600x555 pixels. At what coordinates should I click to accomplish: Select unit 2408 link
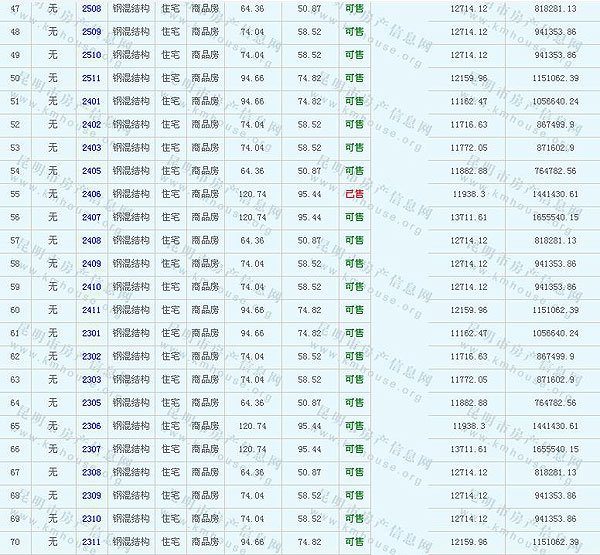point(91,240)
